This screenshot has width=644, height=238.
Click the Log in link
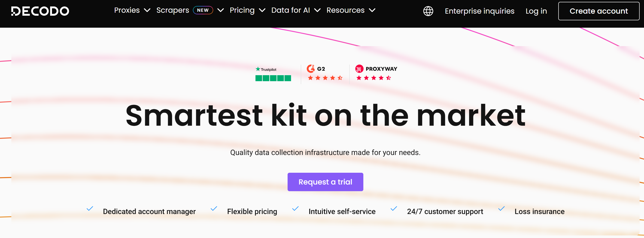pos(536,11)
